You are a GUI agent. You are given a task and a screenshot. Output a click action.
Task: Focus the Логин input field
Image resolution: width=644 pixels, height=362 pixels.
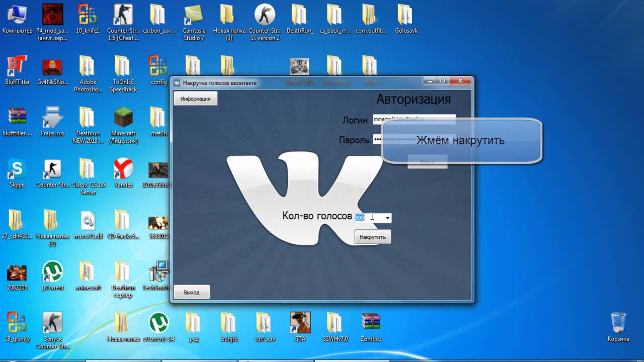click(414, 119)
